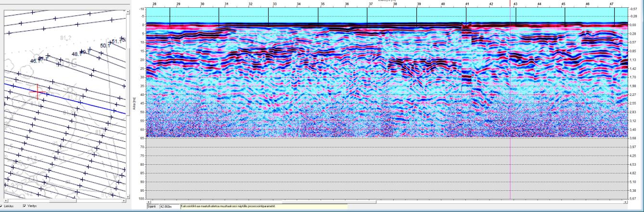Image resolution: width=644 pixels, height=212 pixels.
Task: Click map line label 51.1
Action: pyautogui.click(x=117, y=41)
